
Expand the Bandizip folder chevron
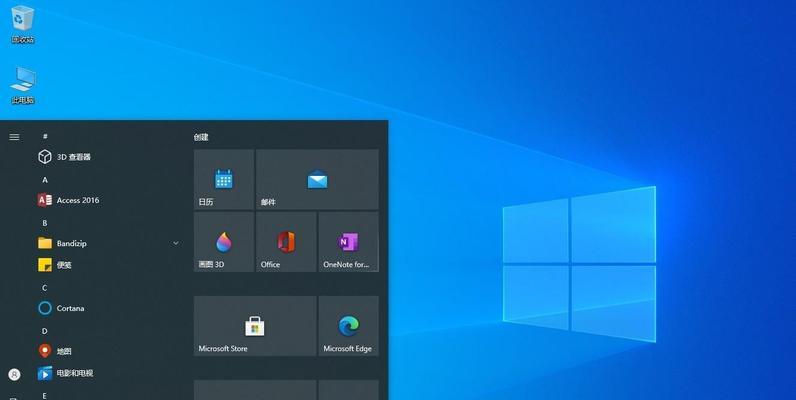tap(176, 243)
